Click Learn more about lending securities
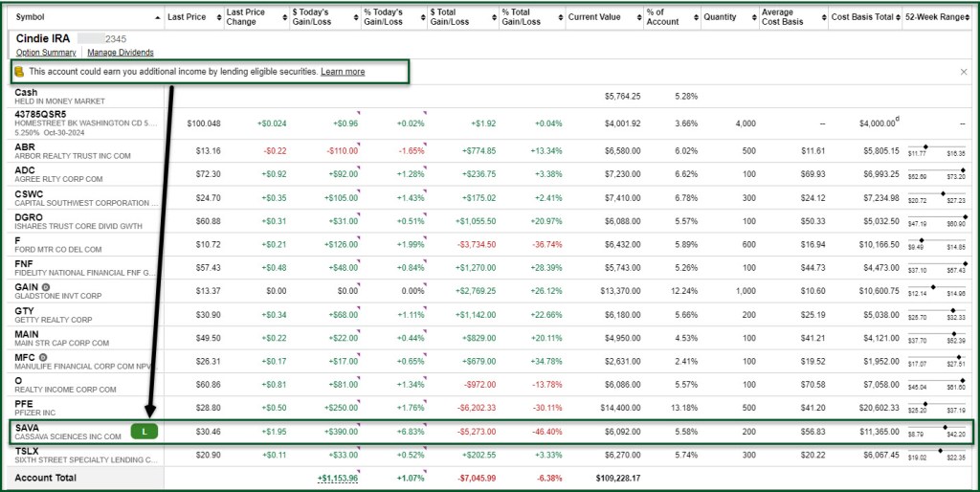980x492 pixels. point(342,72)
